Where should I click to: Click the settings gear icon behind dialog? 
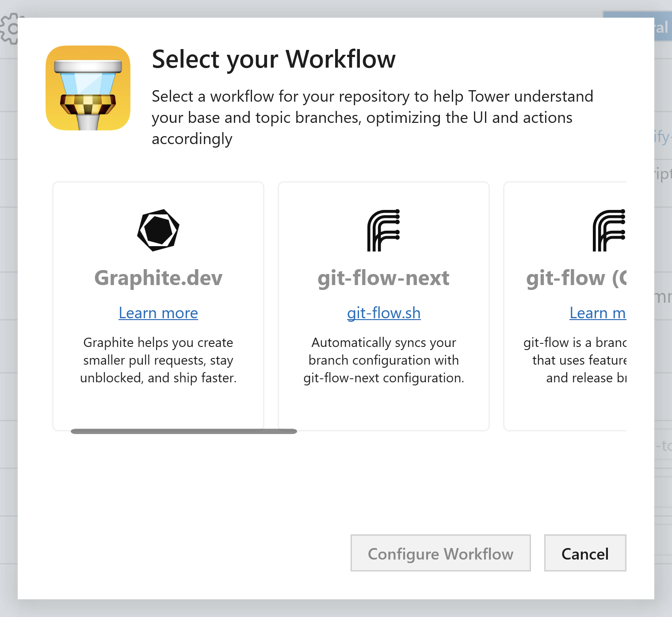[x=9, y=29]
